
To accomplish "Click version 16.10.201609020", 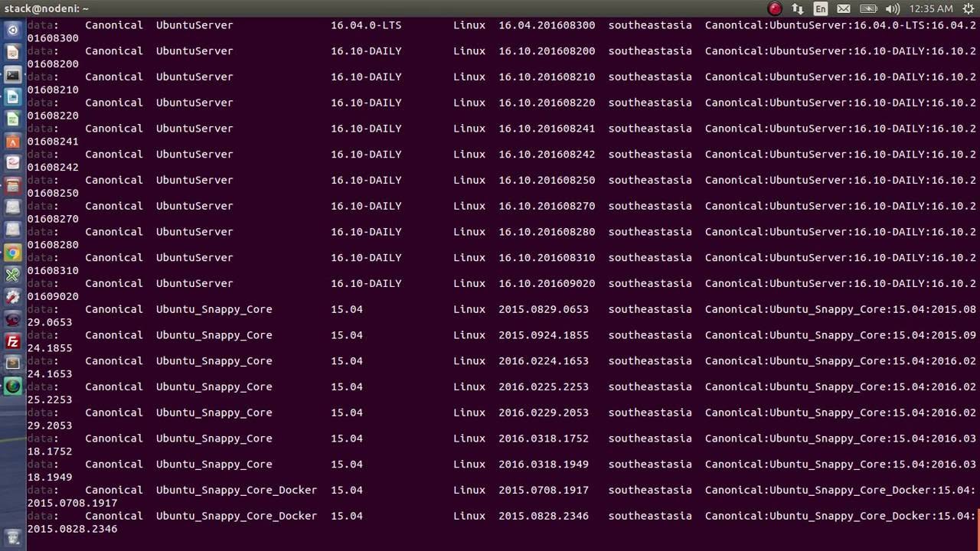I will 547,283.
